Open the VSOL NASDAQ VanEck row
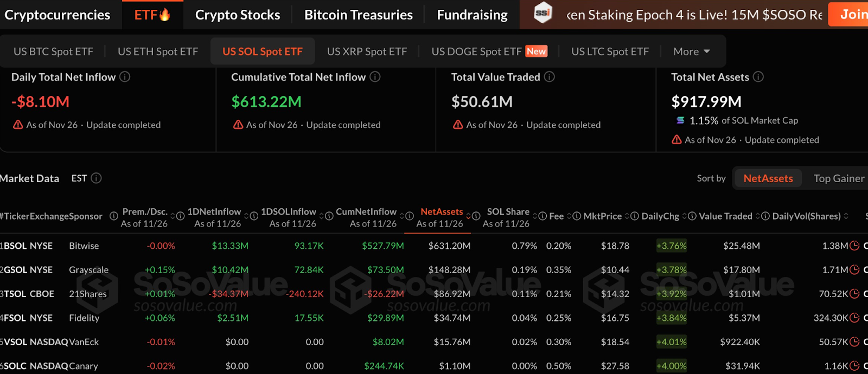This screenshot has height=374, width=868. tap(434, 342)
